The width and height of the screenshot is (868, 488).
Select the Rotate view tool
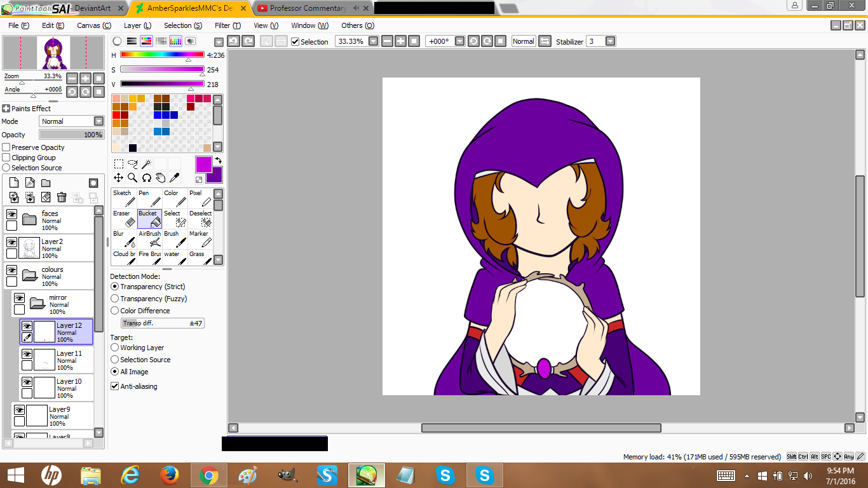coord(147,178)
